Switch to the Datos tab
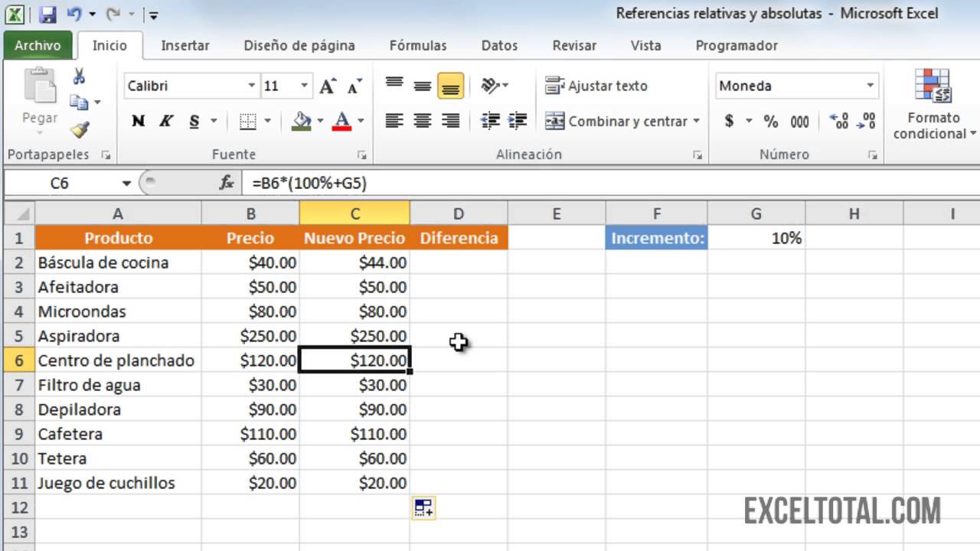980x551 pixels. click(499, 46)
